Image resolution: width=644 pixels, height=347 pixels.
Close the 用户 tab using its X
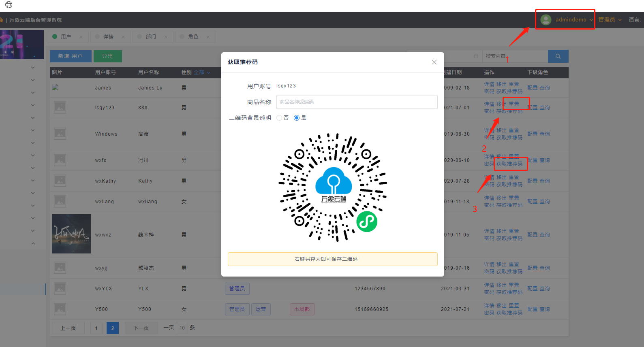pos(81,37)
